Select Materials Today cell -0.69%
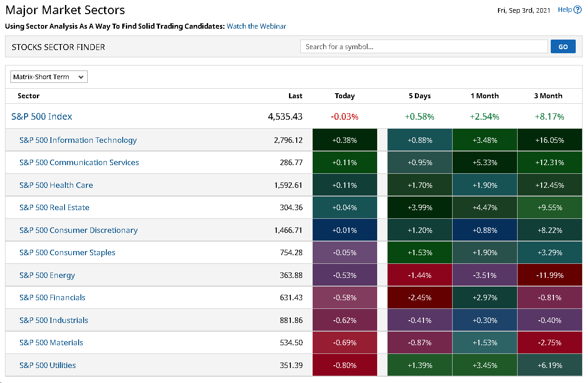The width and height of the screenshot is (588, 383). point(345,343)
